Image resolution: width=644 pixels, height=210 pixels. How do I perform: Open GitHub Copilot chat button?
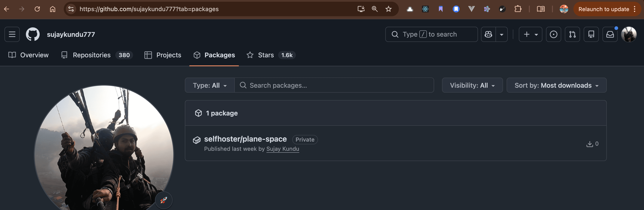click(488, 34)
